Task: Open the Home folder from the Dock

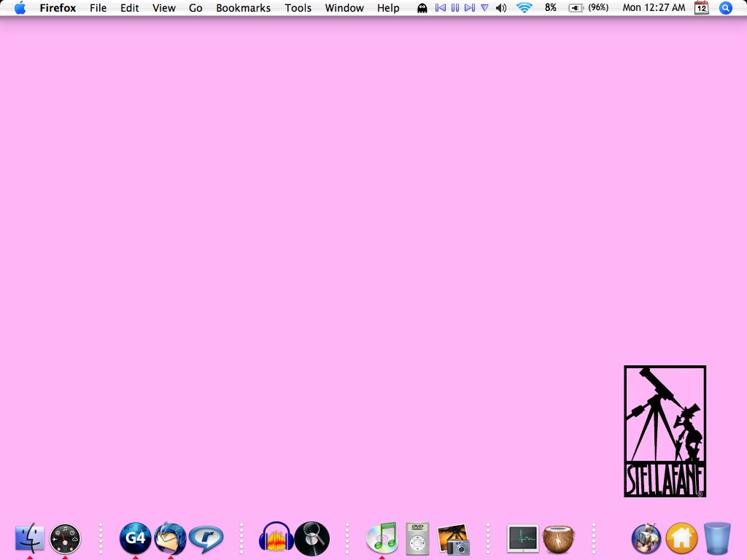Action: [681, 539]
